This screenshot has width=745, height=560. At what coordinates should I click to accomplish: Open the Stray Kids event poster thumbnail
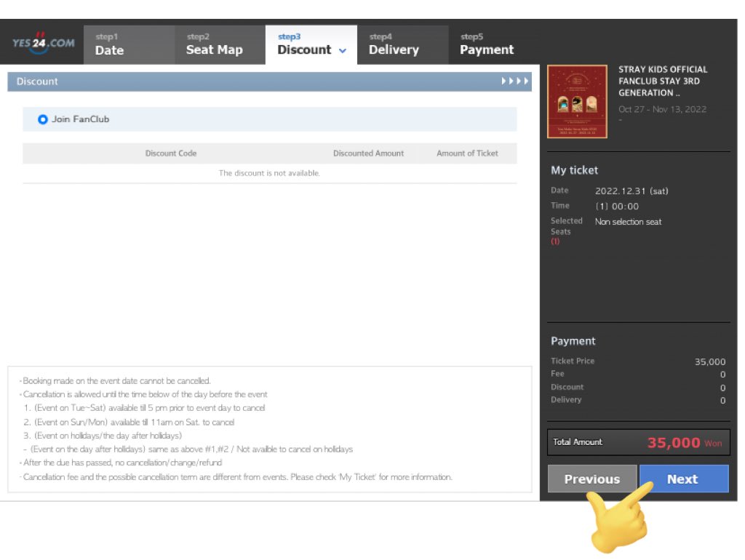click(577, 102)
